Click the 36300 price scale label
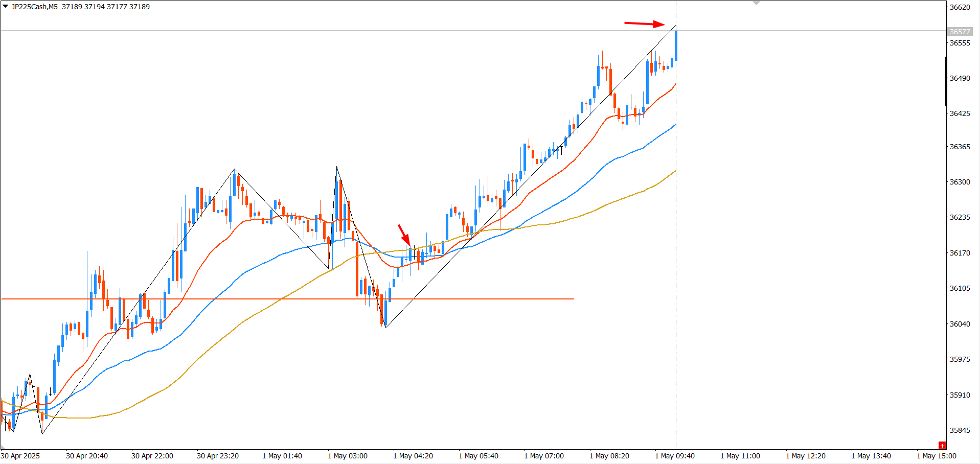 960,182
